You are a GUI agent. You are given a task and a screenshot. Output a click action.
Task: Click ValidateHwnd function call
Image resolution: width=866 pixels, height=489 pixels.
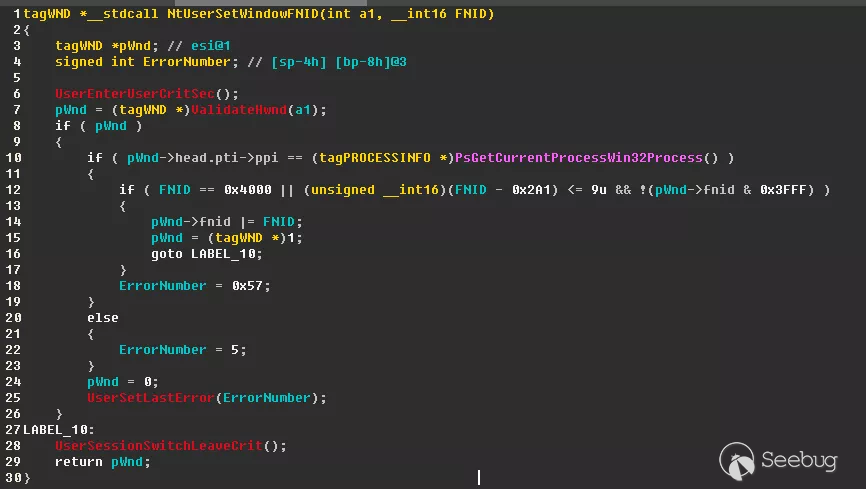click(x=239, y=109)
